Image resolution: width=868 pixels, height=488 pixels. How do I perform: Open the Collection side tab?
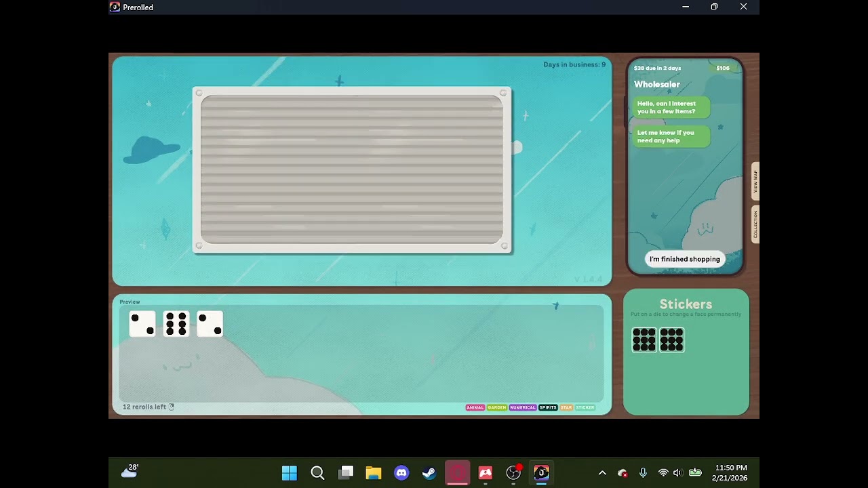coord(755,224)
